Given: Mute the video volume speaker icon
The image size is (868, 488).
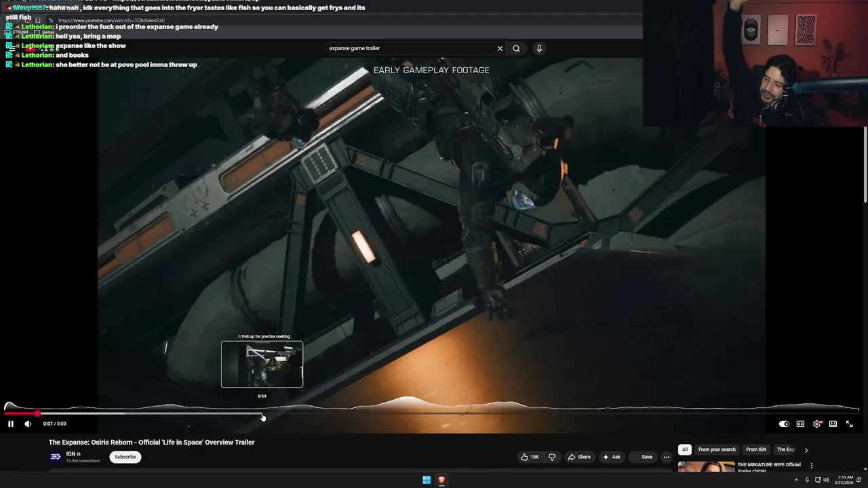Looking at the screenshot, I should (28, 424).
